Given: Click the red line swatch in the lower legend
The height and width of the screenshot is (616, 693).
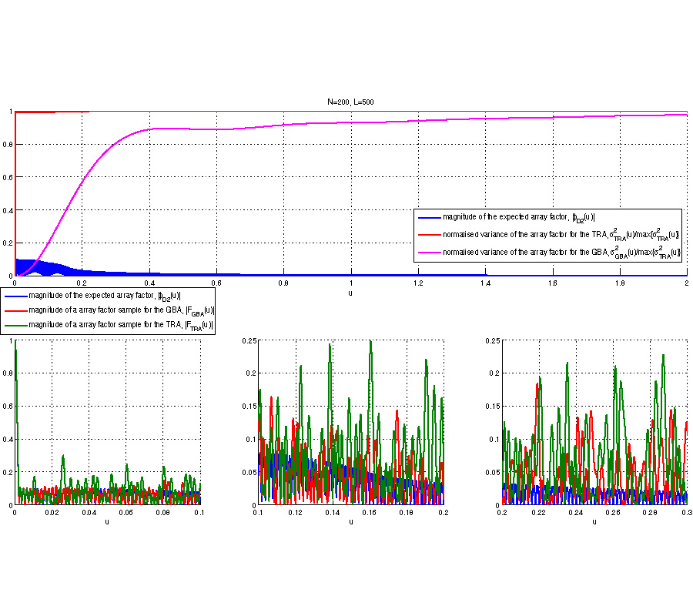Looking at the screenshot, I should click(x=14, y=311).
